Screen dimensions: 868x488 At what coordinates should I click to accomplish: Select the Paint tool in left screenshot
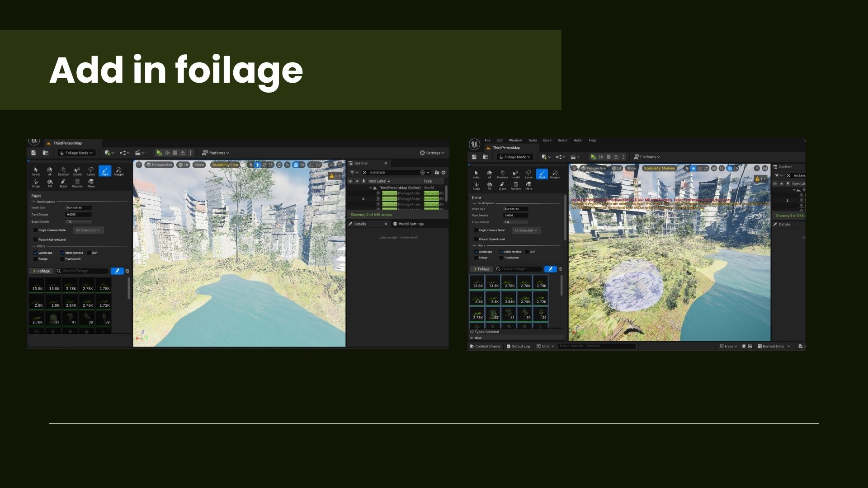click(x=105, y=171)
